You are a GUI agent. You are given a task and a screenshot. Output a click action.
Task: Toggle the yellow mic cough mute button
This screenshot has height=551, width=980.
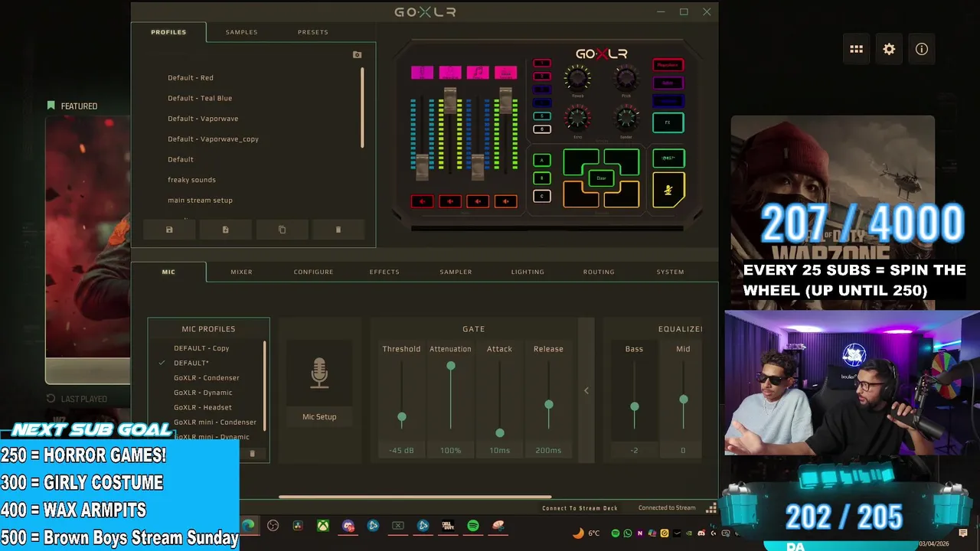(x=668, y=191)
